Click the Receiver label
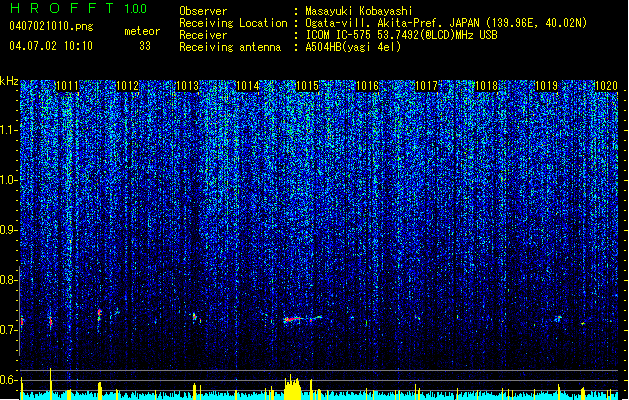 pyautogui.click(x=203, y=35)
